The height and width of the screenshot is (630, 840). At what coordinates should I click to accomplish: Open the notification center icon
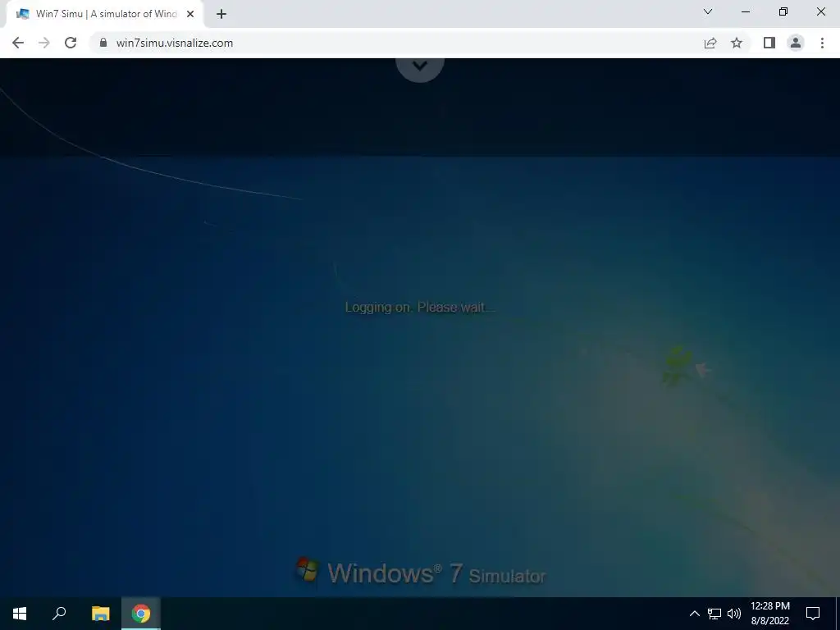point(813,614)
